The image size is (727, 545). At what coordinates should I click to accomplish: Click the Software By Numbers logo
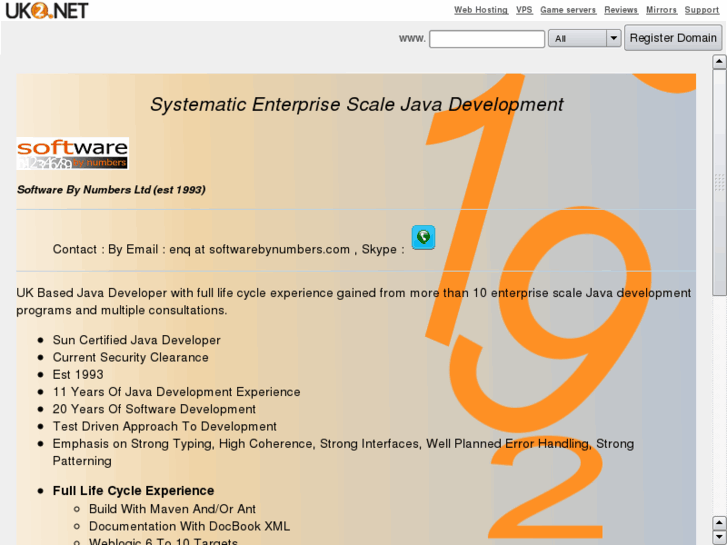[x=72, y=154]
